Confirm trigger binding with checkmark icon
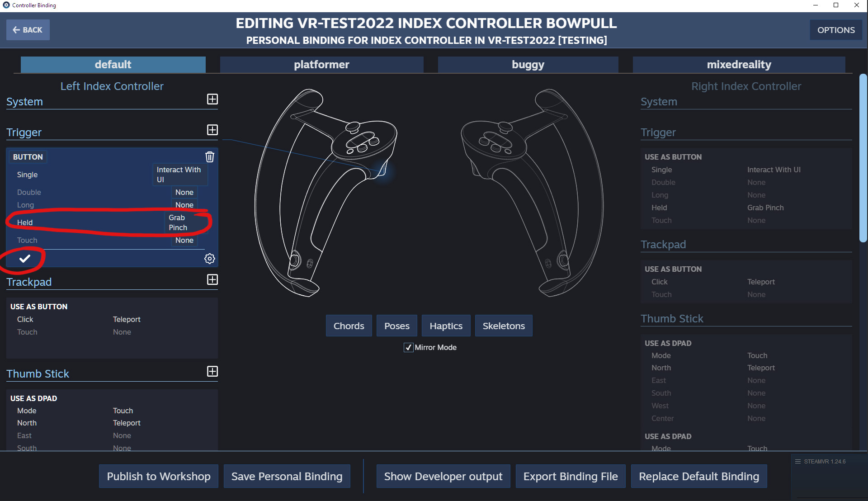868x501 pixels. pos(25,259)
